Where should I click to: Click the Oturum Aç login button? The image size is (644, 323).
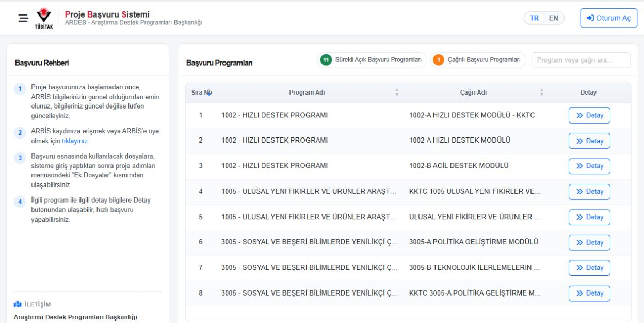coord(609,18)
